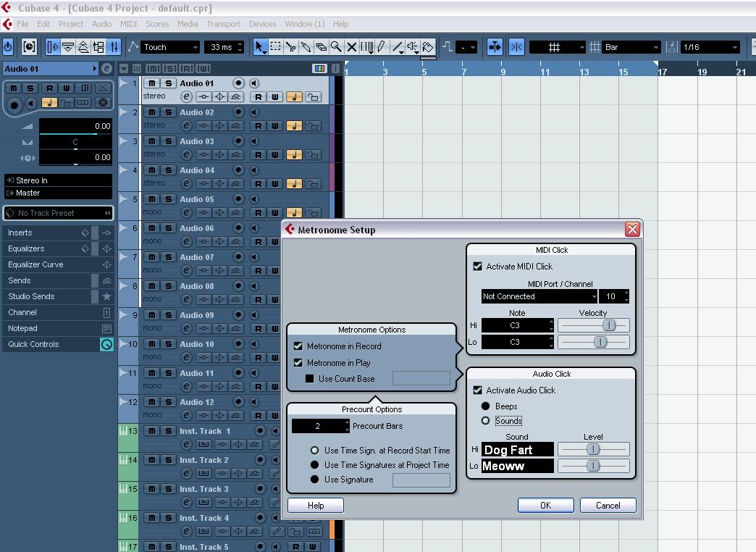756x552 pixels.
Task: Select the Zoom magnifier tool
Action: 336,47
